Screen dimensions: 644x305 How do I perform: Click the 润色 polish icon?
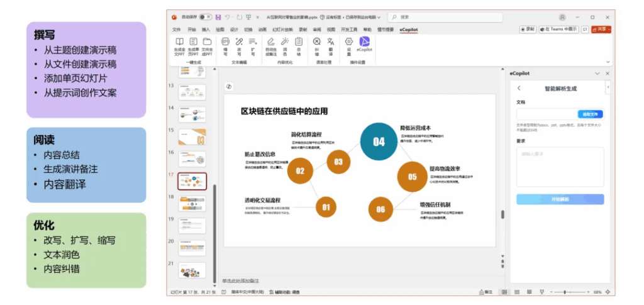coord(284,43)
